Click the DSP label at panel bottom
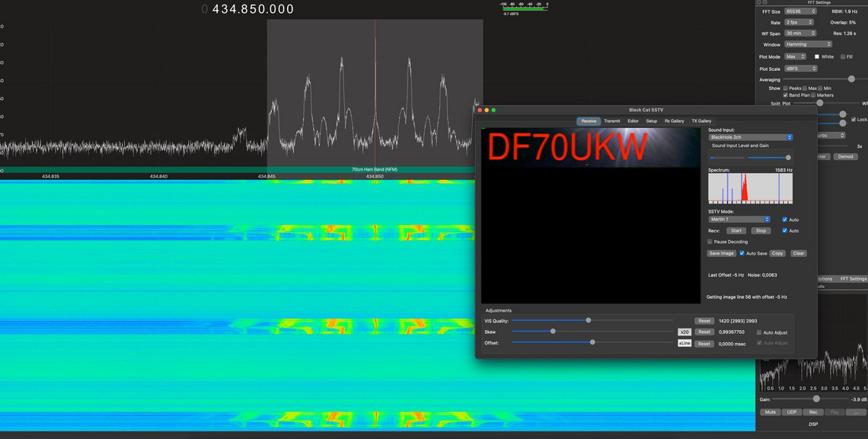The image size is (868, 439). (x=812, y=424)
